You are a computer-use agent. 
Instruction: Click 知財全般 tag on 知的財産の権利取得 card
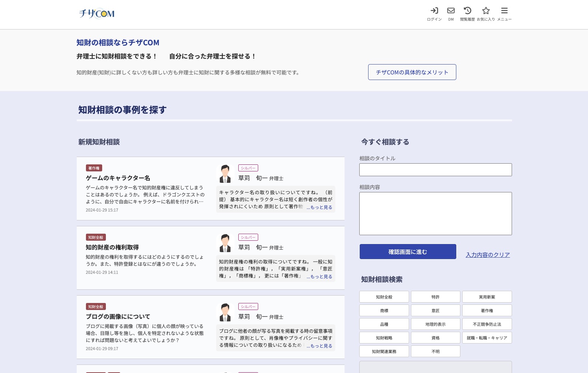click(x=96, y=237)
